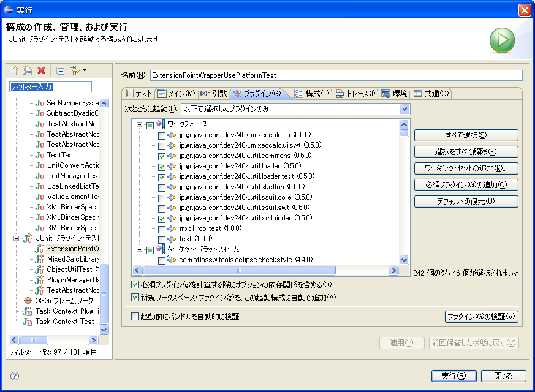Screen dimensions: 535x392
Task: Collapse all launch configuration categories
Action: coord(59,70)
